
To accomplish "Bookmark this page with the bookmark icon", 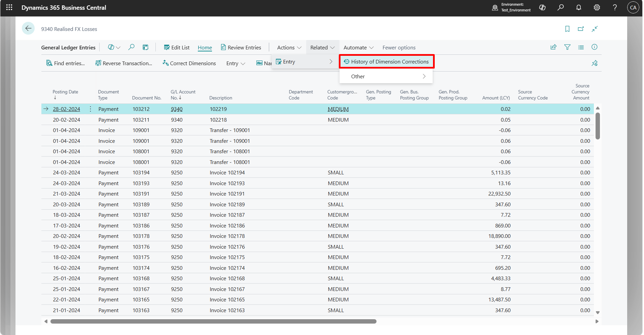I will [x=567, y=29].
